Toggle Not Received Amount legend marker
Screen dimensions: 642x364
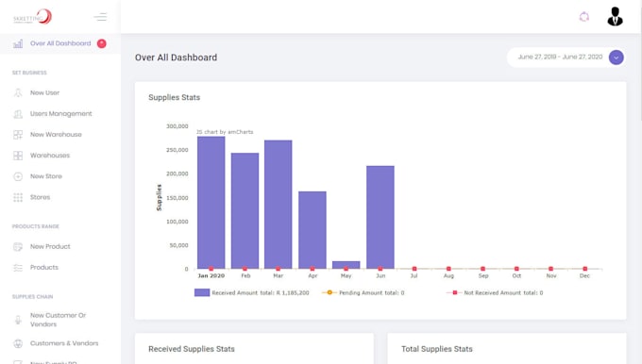coord(454,292)
